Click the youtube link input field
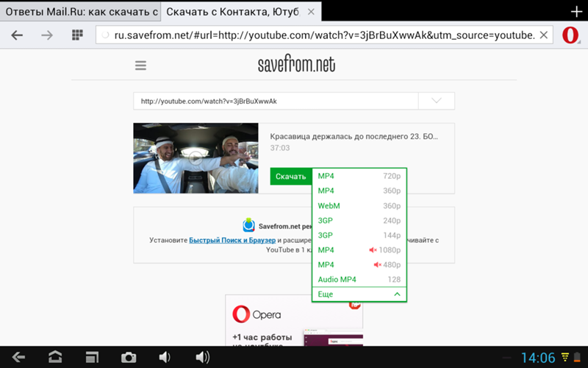588x368 pixels. pyautogui.click(x=276, y=101)
